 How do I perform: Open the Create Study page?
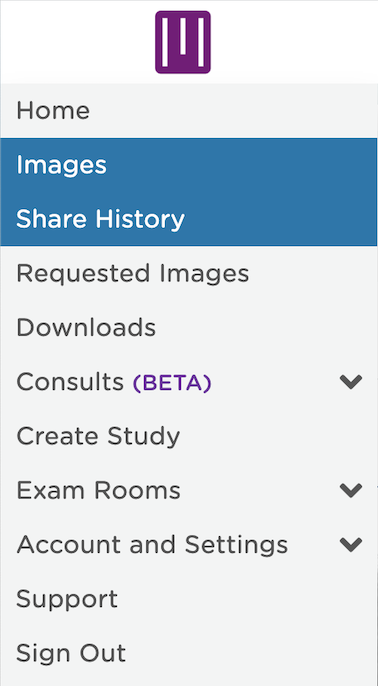click(x=98, y=436)
